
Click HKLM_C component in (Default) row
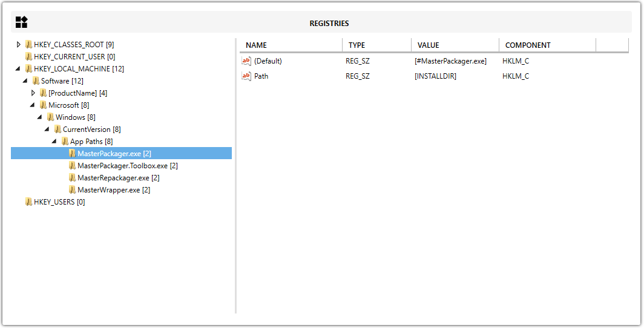[x=516, y=61]
